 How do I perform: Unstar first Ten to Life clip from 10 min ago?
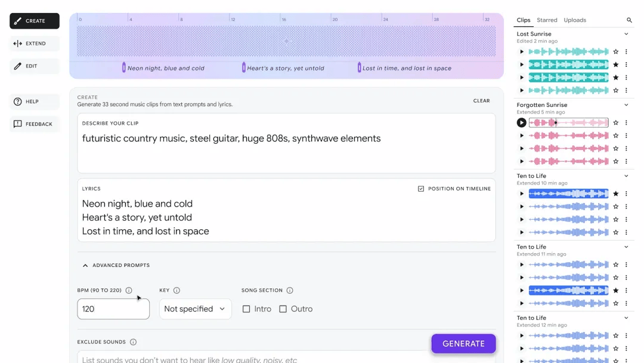pyautogui.click(x=615, y=193)
